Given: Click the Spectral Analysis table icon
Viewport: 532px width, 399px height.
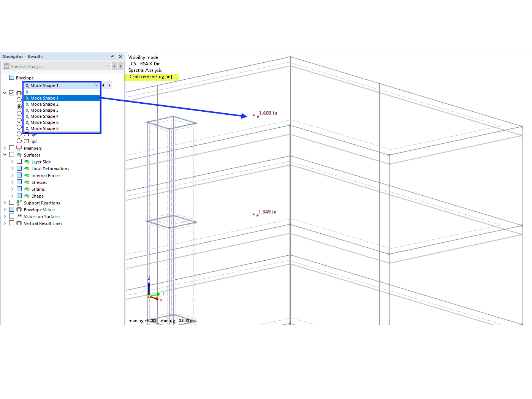Looking at the screenshot, I should pyautogui.click(x=6, y=66).
